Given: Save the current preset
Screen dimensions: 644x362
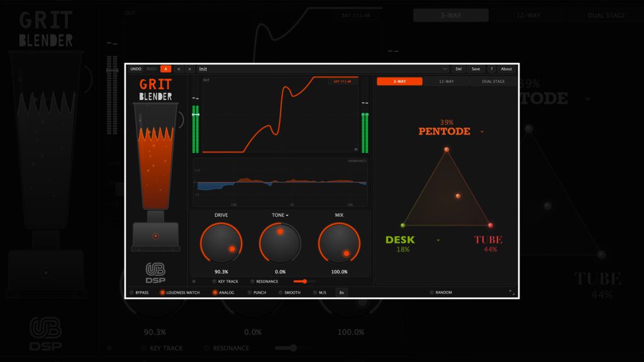Looking at the screenshot, I should [x=475, y=69].
